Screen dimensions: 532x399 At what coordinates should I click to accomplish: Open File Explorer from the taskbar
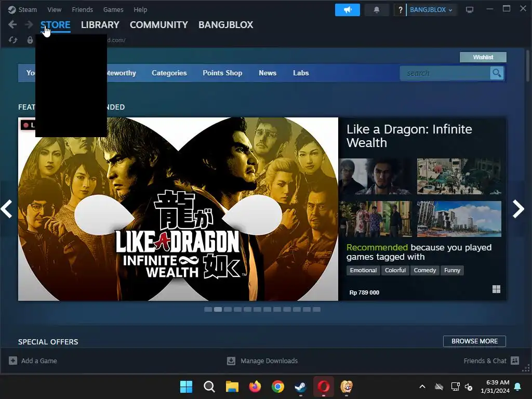point(232,387)
